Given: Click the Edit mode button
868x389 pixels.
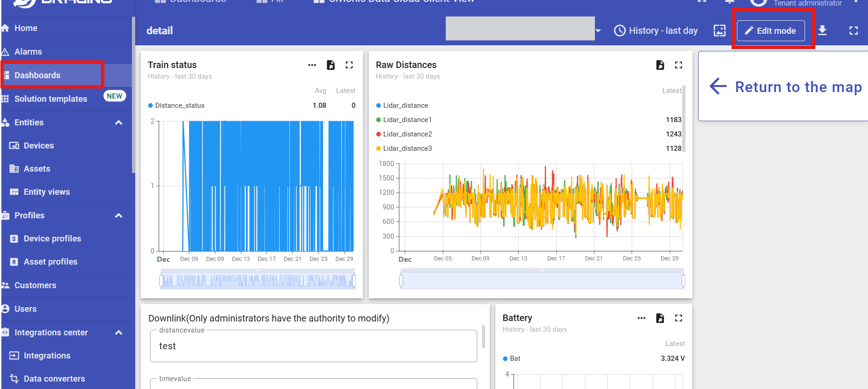Looking at the screenshot, I should [771, 31].
